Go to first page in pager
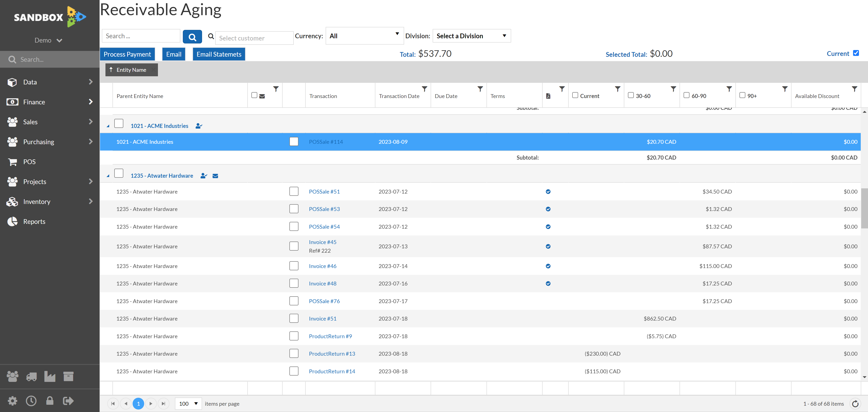 113,404
